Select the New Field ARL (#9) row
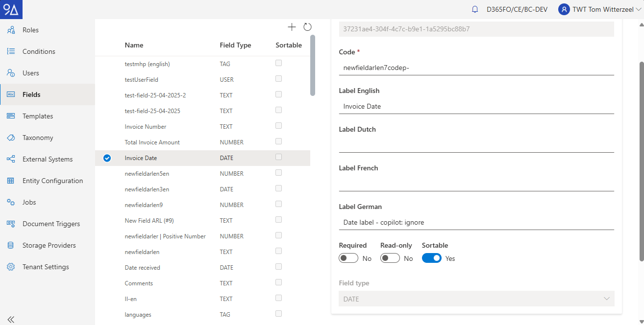The width and height of the screenshot is (644, 325). 202,221
